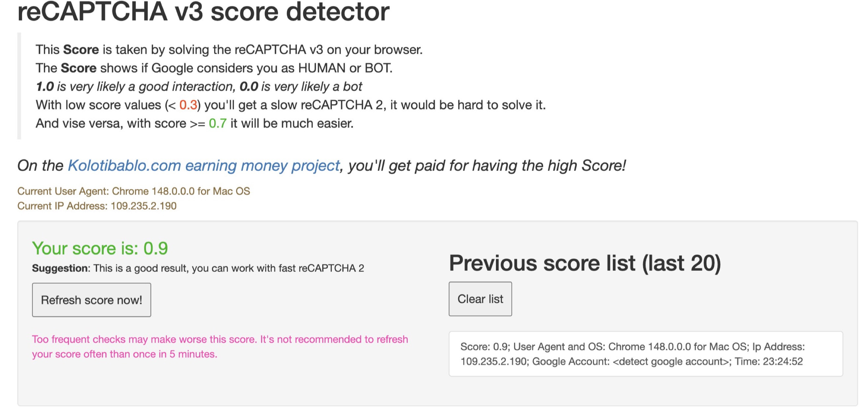868x413 pixels.
Task: Click the first line 'This Score is taken by solving'
Action: tap(229, 50)
